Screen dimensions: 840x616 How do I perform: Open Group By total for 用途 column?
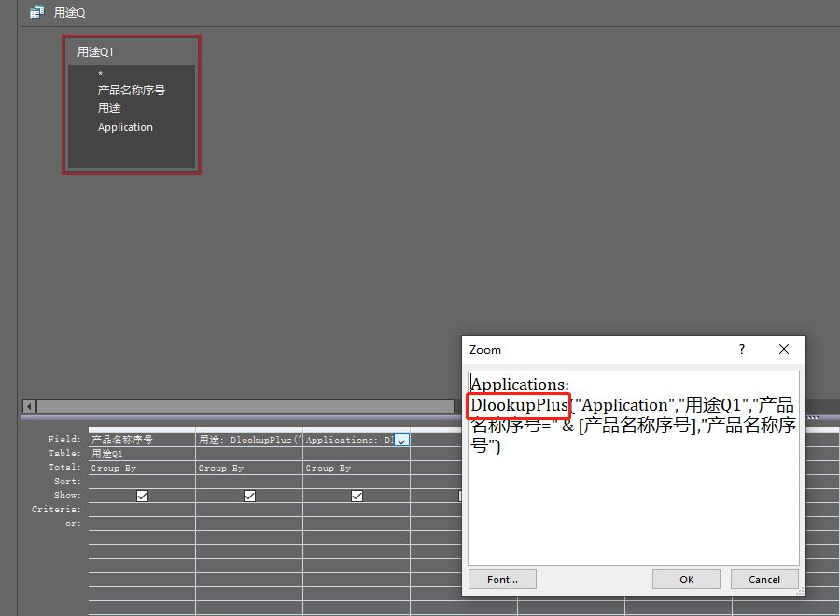249,469
